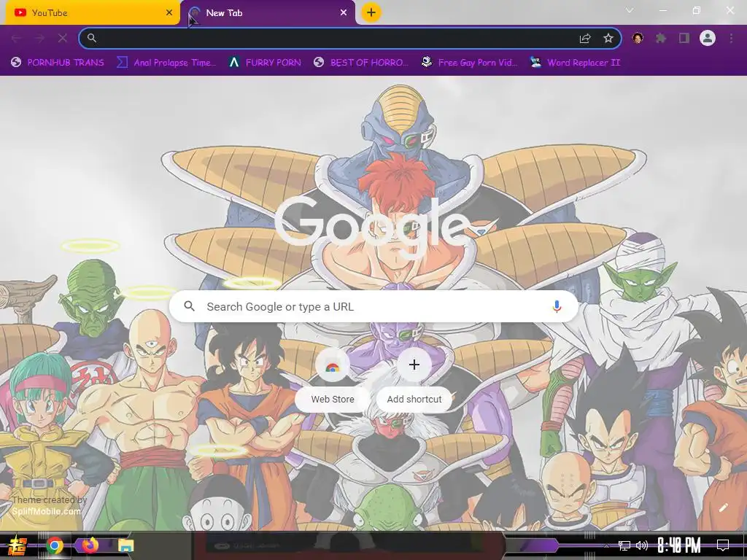Open File Explorer from taskbar
The image size is (747, 560).
[125, 545]
